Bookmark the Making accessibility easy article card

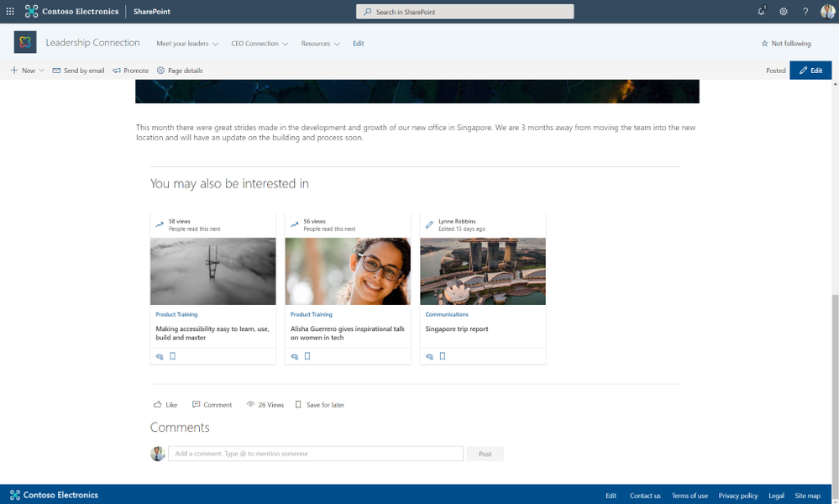(172, 356)
